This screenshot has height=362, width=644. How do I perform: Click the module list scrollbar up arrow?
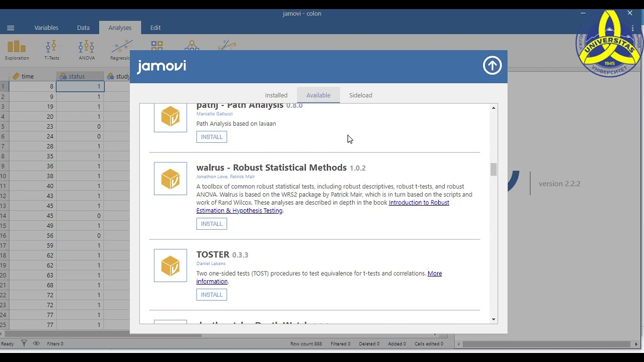494,108
